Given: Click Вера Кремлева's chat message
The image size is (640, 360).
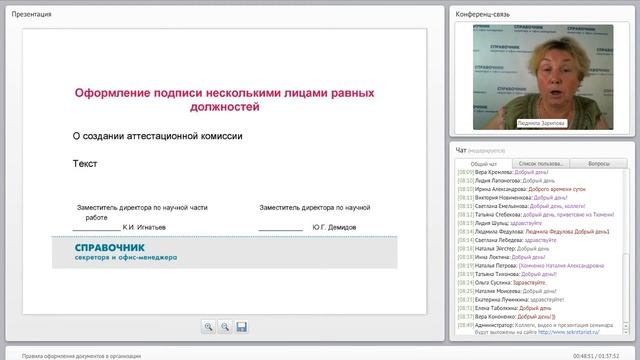Looking at the screenshot, I should 503,172.
